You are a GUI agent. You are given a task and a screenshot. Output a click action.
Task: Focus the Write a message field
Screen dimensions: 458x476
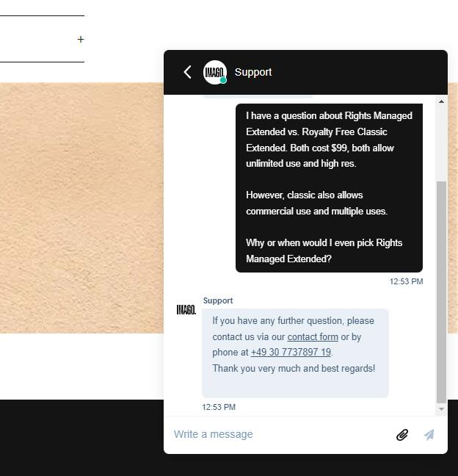pos(279,435)
